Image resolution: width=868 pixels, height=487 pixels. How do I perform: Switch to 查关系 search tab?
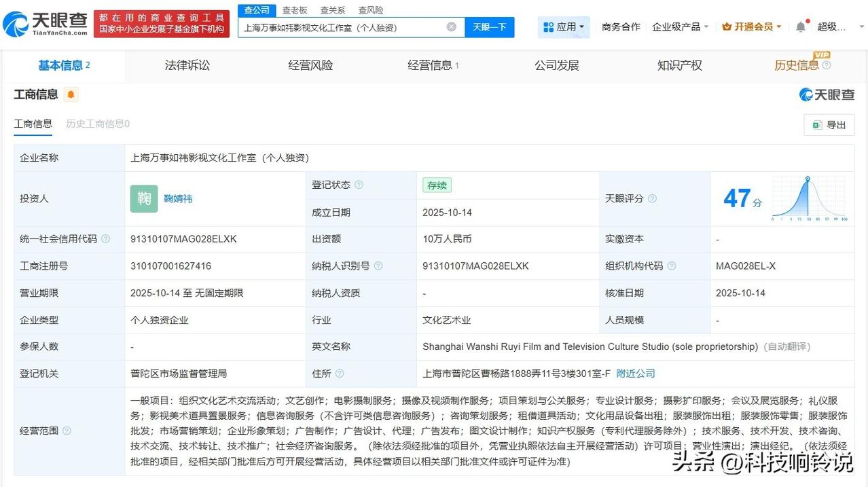click(333, 10)
